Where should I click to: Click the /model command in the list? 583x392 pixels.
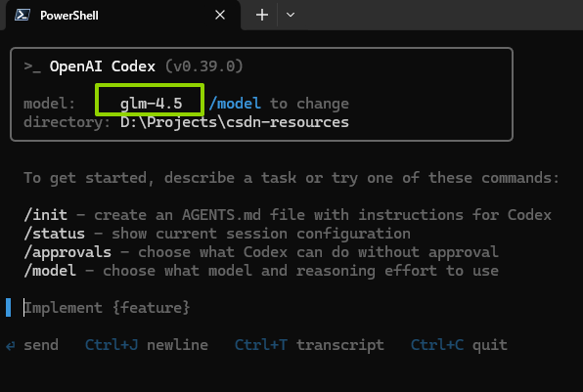50,271
